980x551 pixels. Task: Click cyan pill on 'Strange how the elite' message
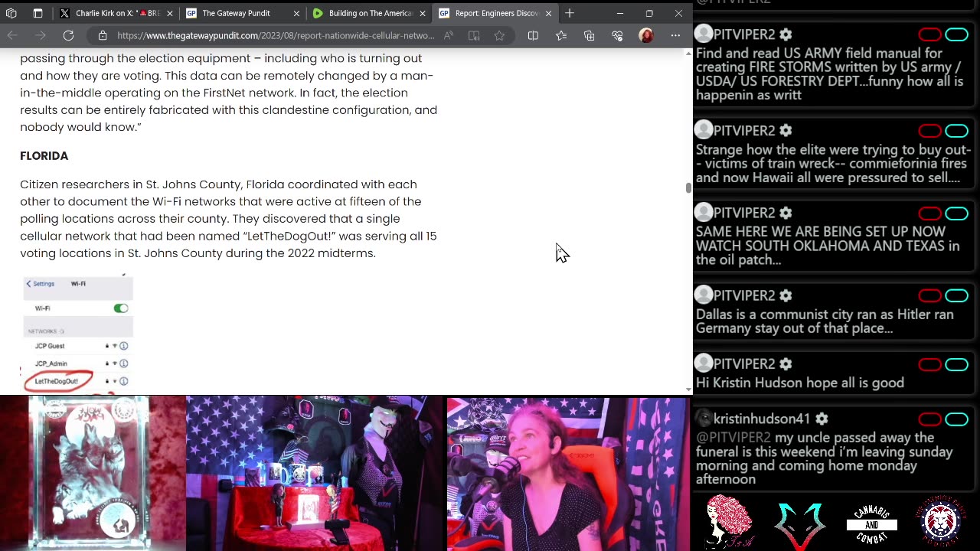point(956,131)
